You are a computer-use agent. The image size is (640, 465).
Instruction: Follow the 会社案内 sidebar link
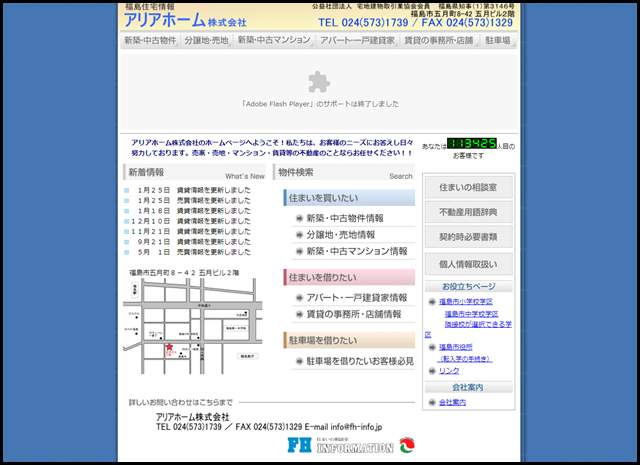click(452, 403)
